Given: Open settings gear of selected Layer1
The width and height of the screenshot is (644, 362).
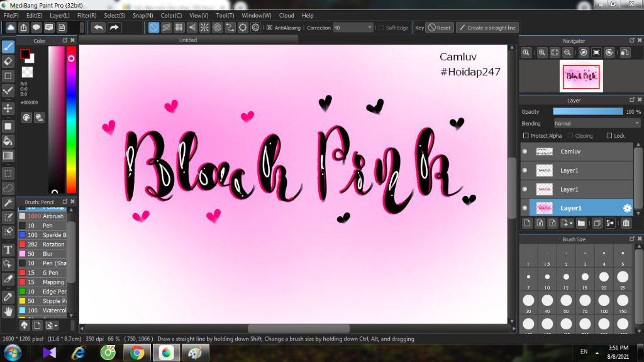Looking at the screenshot, I should (627, 208).
